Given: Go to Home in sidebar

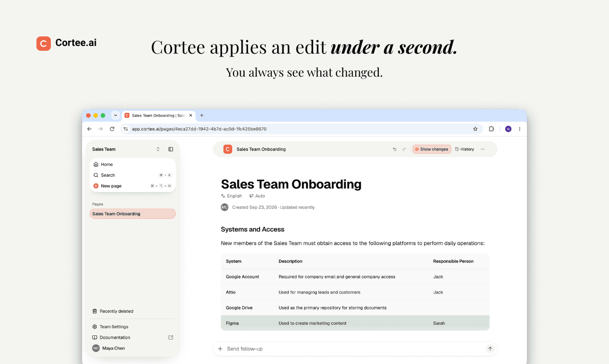Looking at the screenshot, I should [x=133, y=164].
